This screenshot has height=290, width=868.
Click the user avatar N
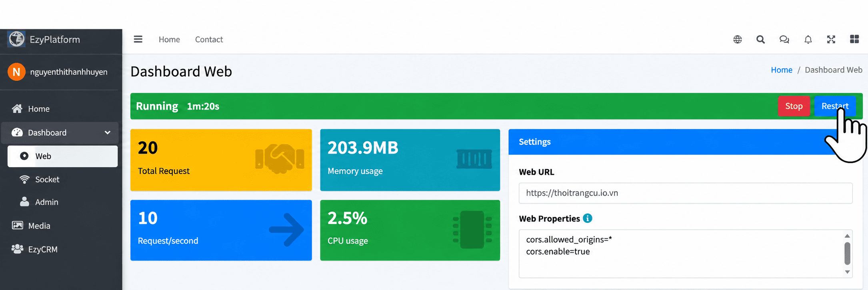click(x=16, y=72)
